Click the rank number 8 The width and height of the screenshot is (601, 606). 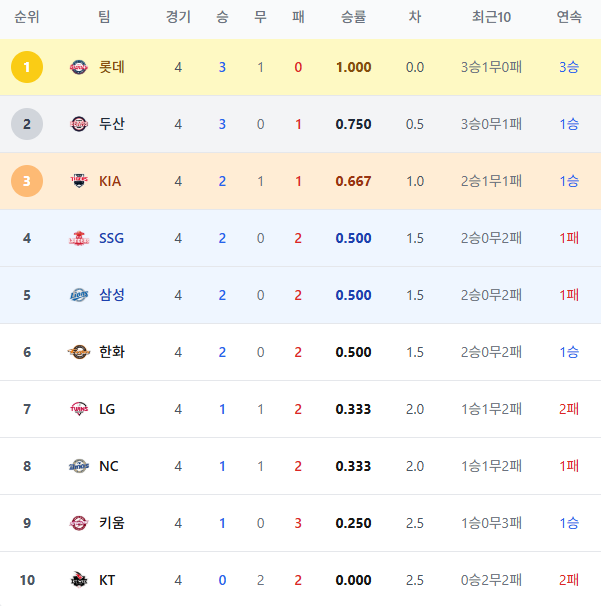[27, 466]
